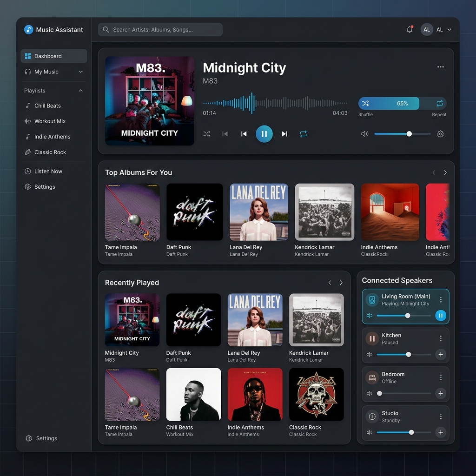Adjust the main player volume slider
The height and width of the screenshot is (476, 476).
click(x=402, y=134)
